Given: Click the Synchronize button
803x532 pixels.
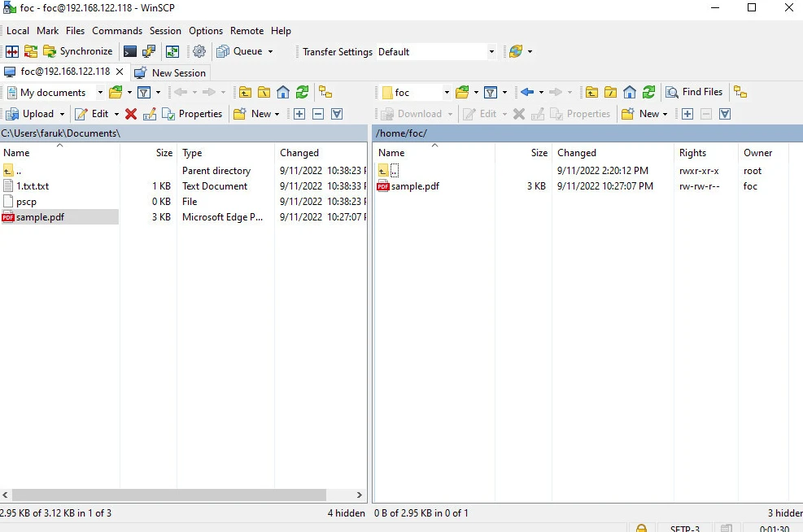Looking at the screenshot, I should tap(78, 51).
